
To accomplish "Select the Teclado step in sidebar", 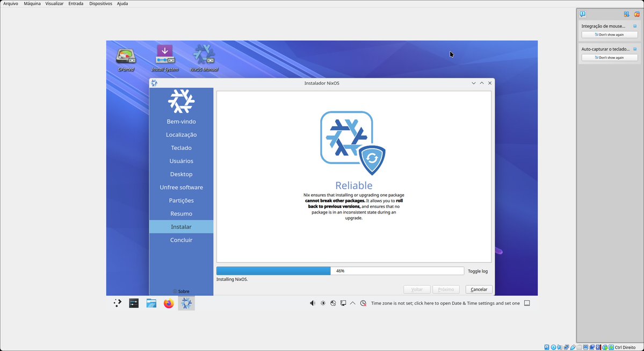I will point(181,148).
